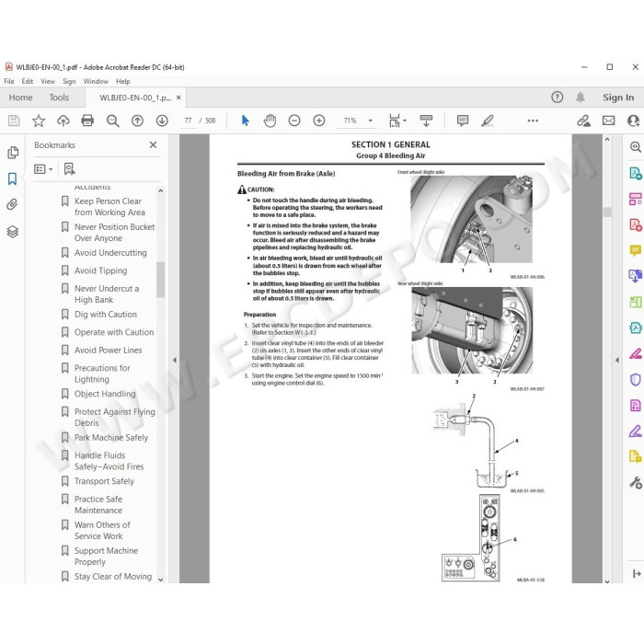Open More Tools wrench in right pane
The width and height of the screenshot is (644, 644).
(x=636, y=483)
